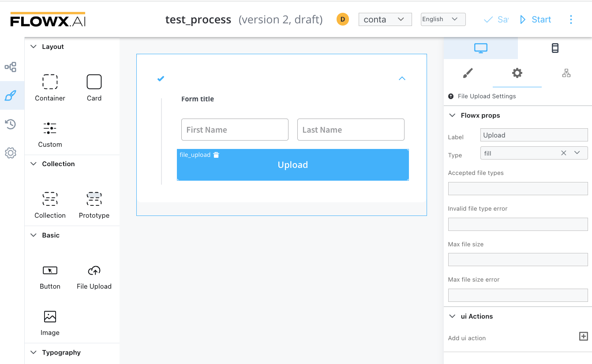This screenshot has height=364, width=592.
Task: Add a ui action with plus icon
Action: (x=583, y=337)
